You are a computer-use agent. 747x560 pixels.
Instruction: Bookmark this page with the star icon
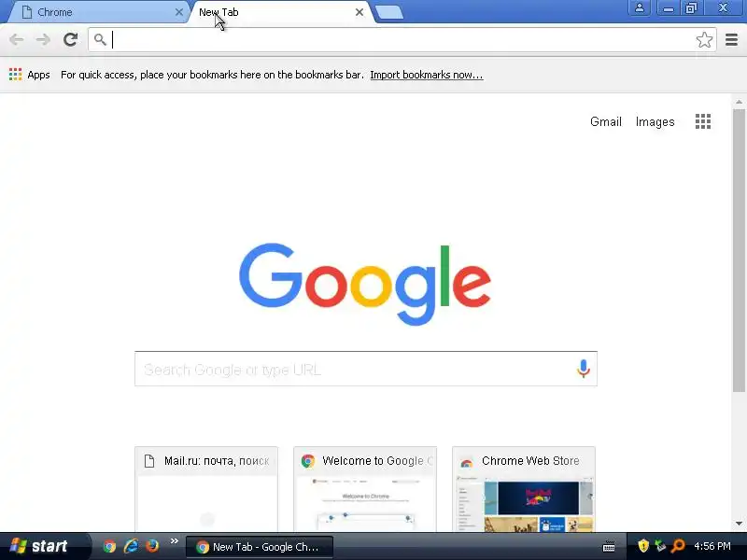[x=704, y=39]
